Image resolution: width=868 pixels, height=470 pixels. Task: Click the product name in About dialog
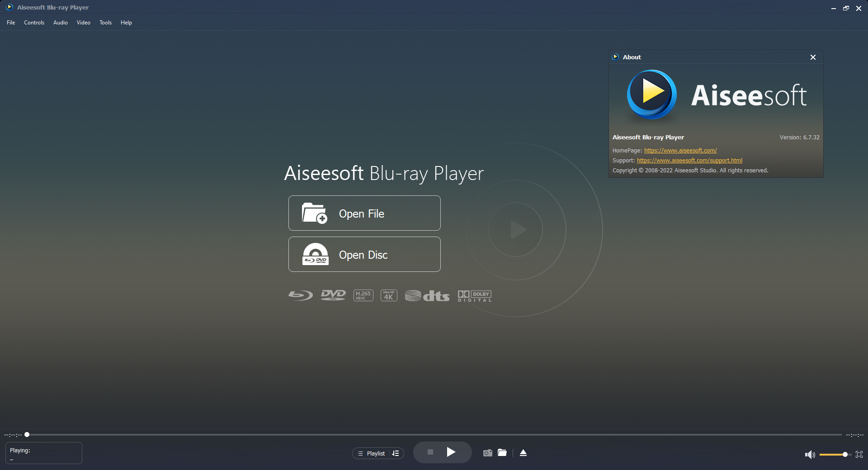pos(648,138)
